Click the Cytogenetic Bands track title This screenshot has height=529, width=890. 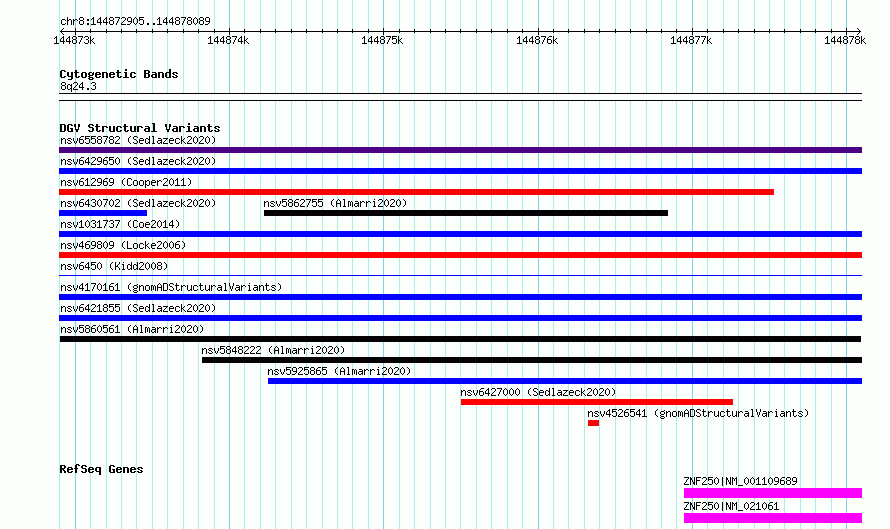click(119, 74)
